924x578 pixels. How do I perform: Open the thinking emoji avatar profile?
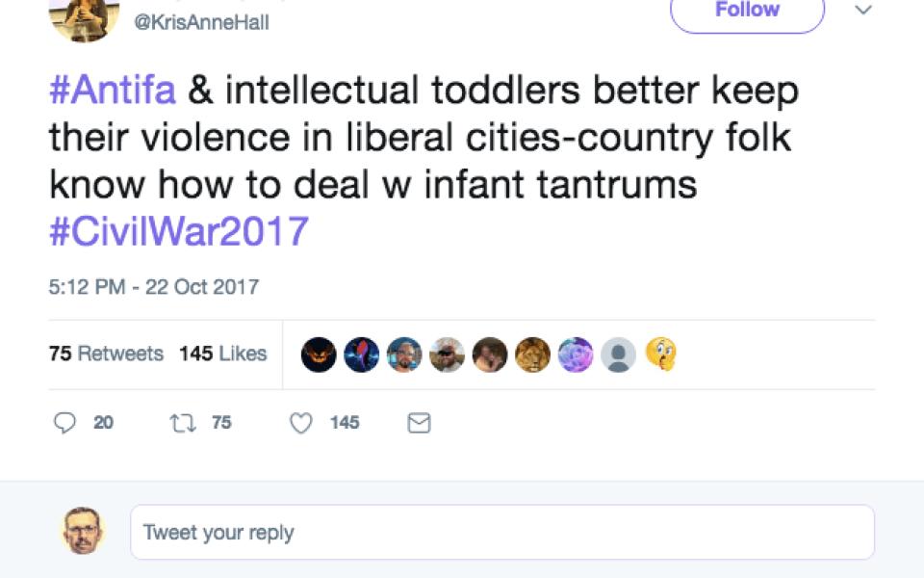(x=661, y=355)
